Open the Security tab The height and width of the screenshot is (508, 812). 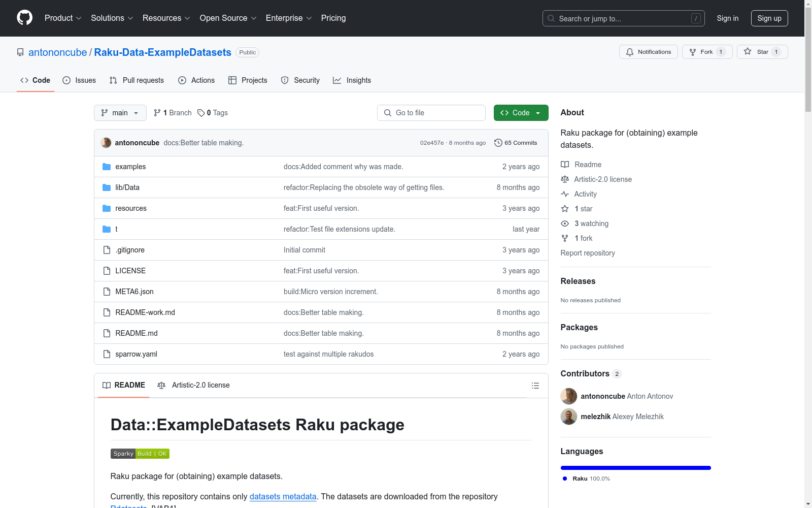pyautogui.click(x=300, y=80)
